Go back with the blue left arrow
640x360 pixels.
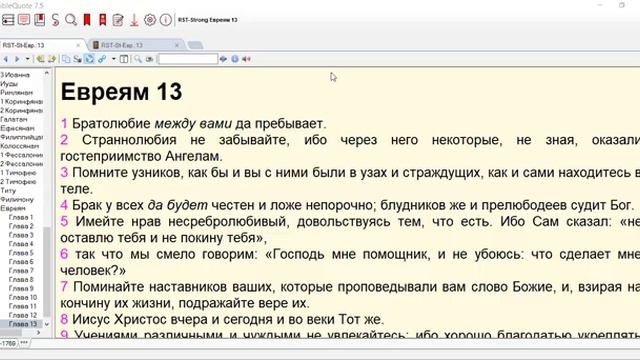pyautogui.click(x=6, y=59)
